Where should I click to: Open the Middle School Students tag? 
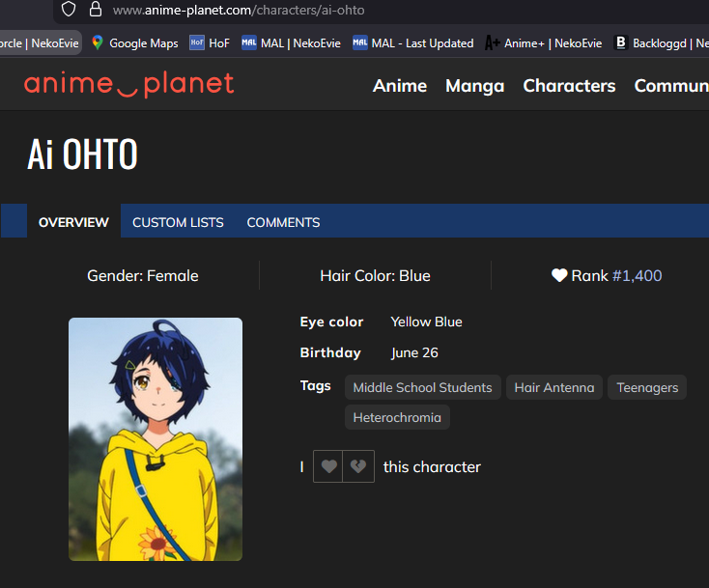pyautogui.click(x=423, y=387)
